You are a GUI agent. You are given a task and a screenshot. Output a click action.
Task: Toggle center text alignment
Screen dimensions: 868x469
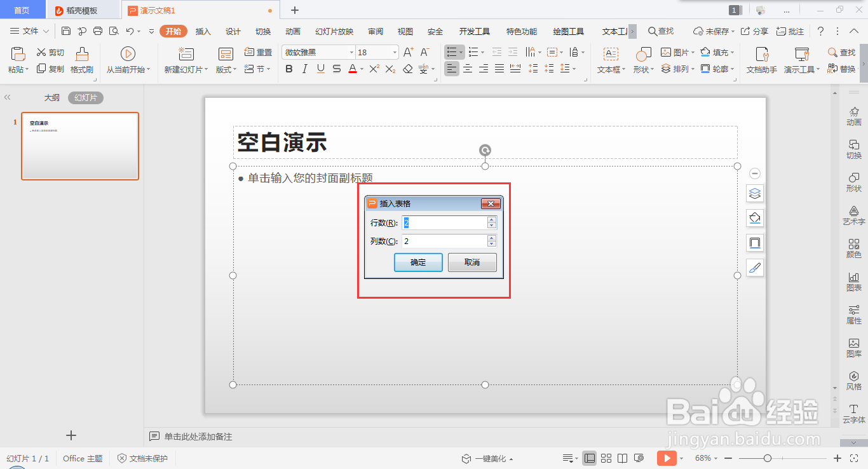coord(468,68)
